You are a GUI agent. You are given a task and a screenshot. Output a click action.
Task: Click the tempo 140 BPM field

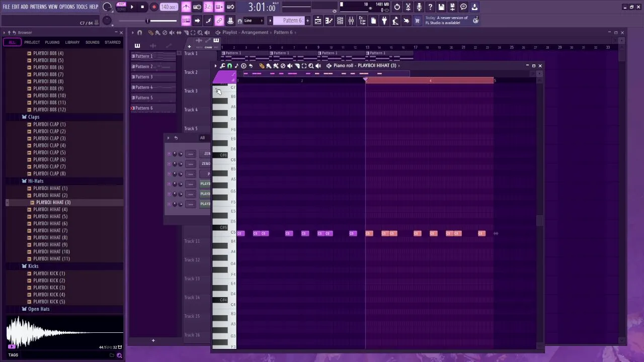click(169, 7)
